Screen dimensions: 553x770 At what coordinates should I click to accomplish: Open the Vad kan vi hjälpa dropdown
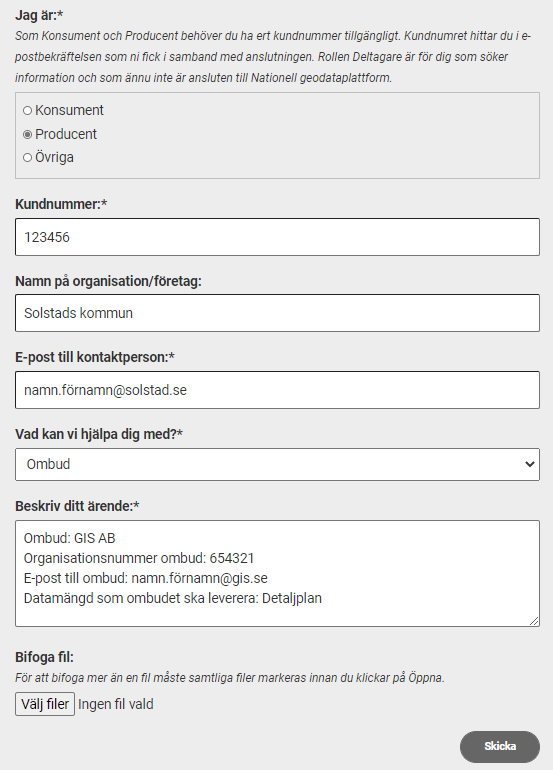[x=277, y=464]
